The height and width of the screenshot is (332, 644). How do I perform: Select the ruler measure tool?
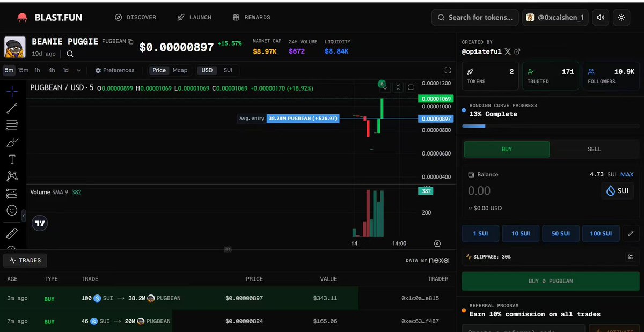click(12, 234)
